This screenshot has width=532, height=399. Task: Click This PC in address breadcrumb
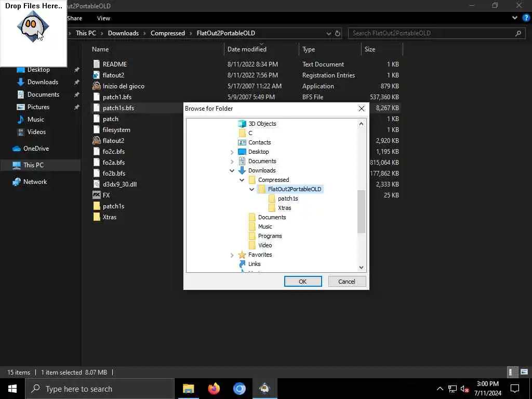(86, 33)
